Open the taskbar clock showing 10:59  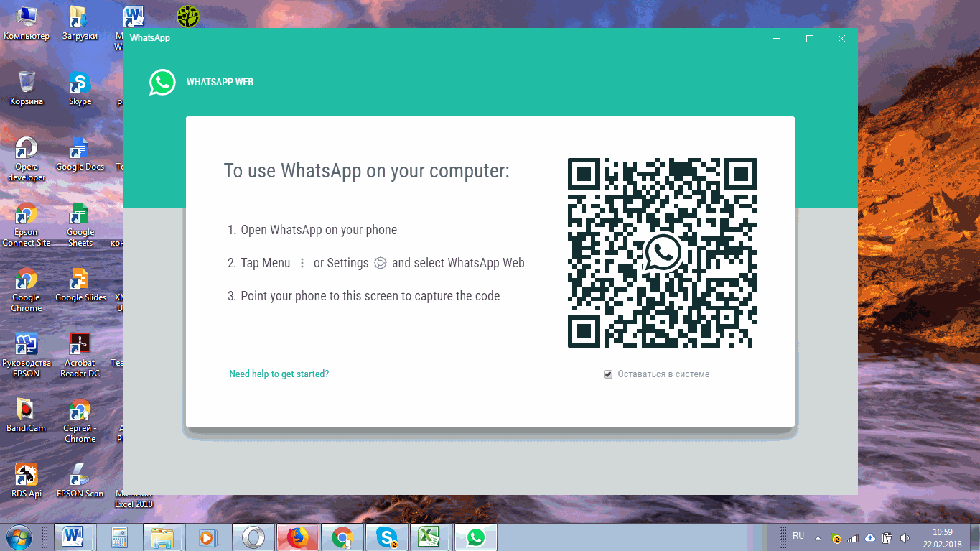943,537
